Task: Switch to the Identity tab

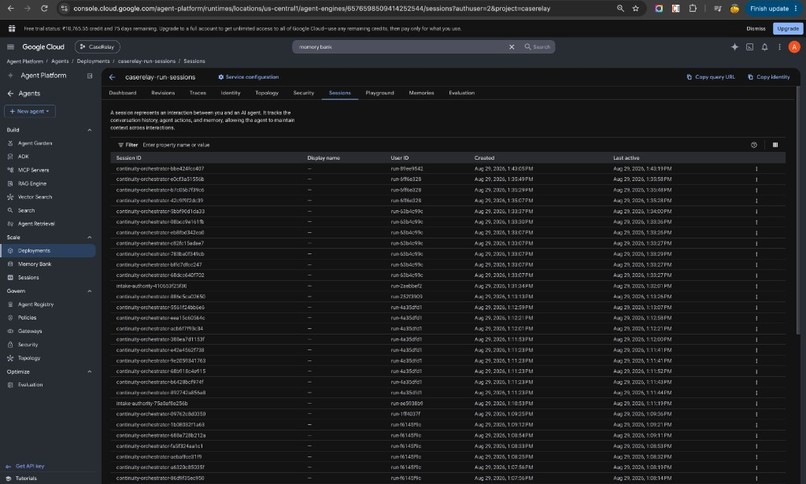Action: (230, 93)
